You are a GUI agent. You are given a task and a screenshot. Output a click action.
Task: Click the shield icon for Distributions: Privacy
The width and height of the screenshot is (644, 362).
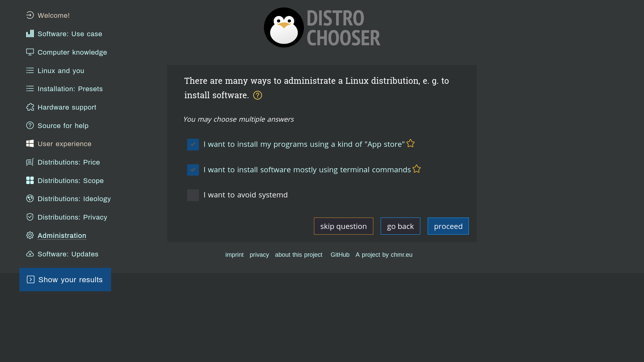[30, 217]
